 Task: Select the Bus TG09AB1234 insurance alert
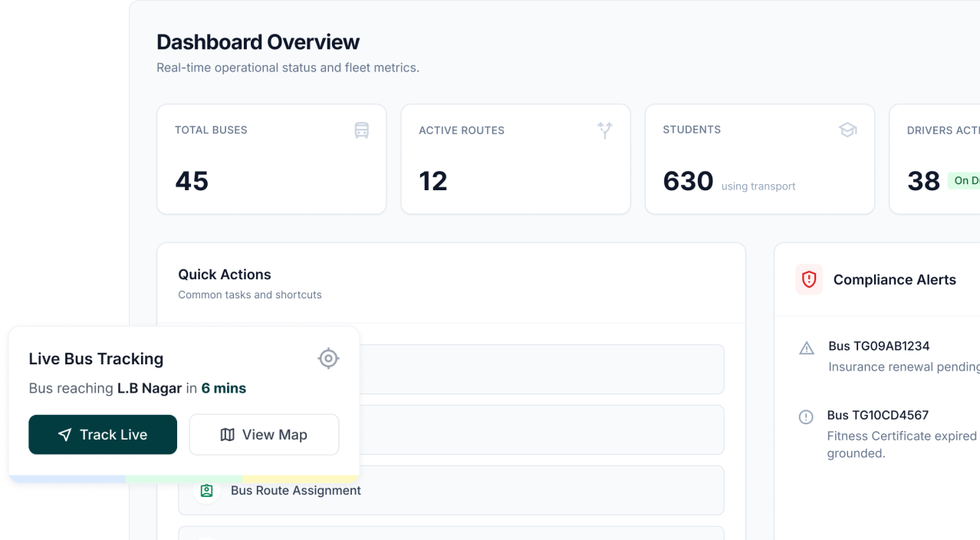click(897, 357)
